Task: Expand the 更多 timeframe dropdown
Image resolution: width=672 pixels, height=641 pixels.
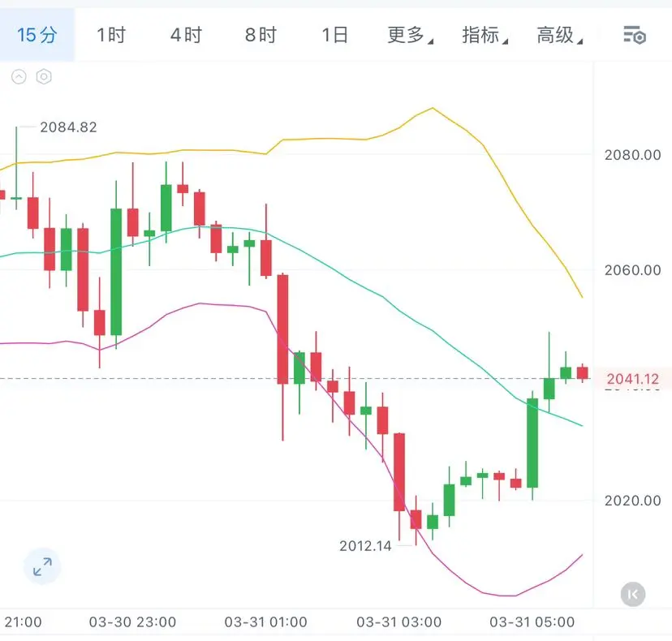Action: pos(410,35)
